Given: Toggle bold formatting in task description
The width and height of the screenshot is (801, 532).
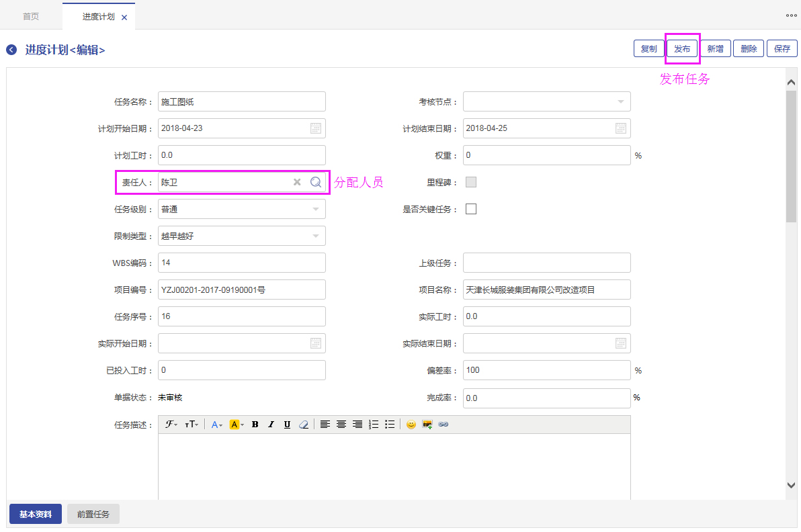Looking at the screenshot, I should (x=255, y=425).
